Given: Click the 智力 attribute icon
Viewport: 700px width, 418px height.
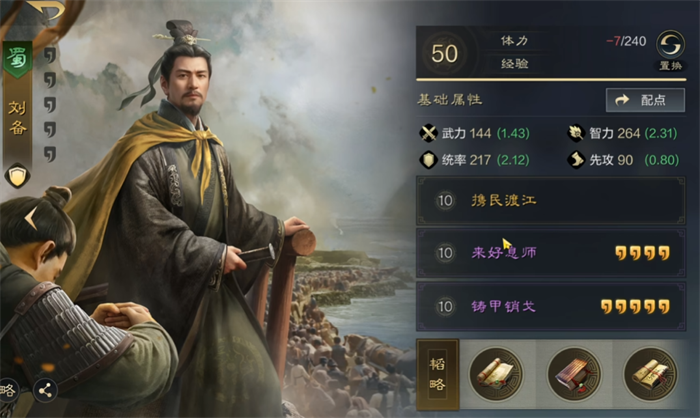Looking at the screenshot, I should tap(576, 133).
